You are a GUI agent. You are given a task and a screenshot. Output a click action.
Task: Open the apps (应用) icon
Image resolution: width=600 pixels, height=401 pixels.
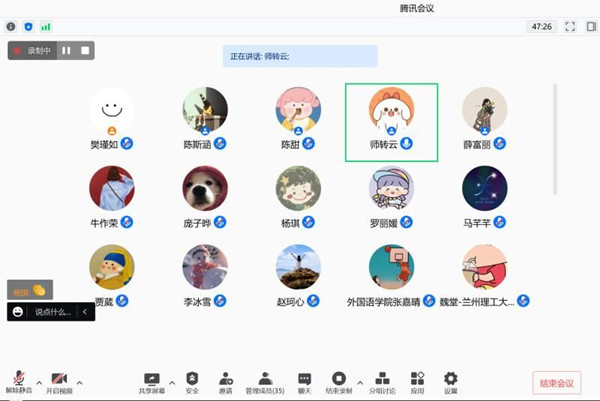[418, 380]
